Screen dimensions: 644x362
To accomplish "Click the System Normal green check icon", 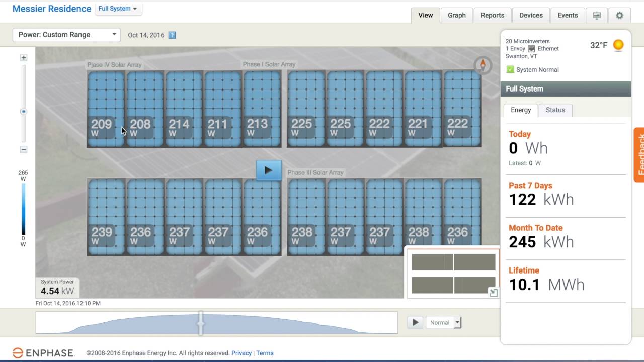I will coord(510,70).
